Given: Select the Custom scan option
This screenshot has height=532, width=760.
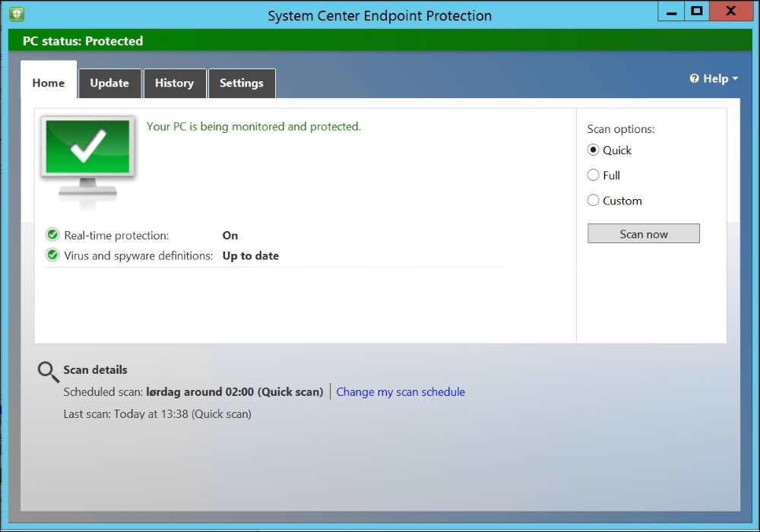Looking at the screenshot, I should click(594, 201).
